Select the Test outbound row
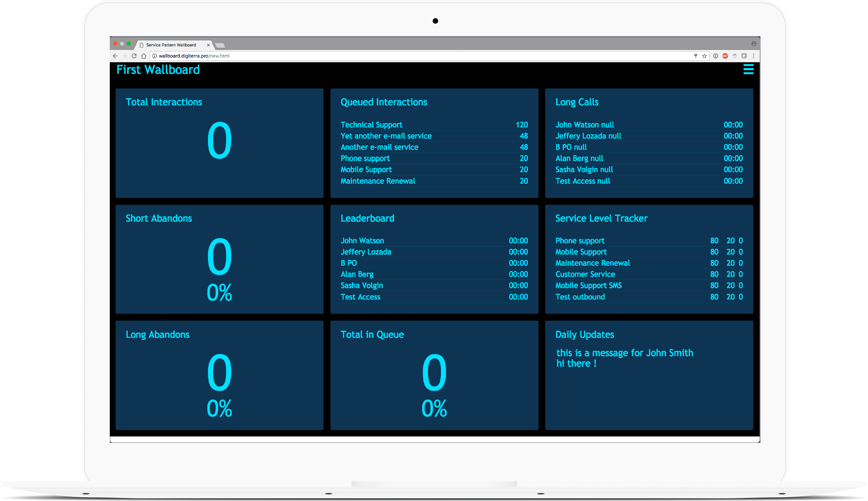The image size is (868, 501). pyautogui.click(x=649, y=297)
